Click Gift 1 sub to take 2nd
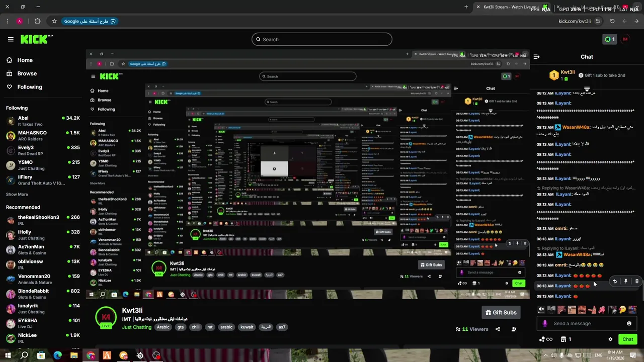Screen dimensions: 644x362 602,75
